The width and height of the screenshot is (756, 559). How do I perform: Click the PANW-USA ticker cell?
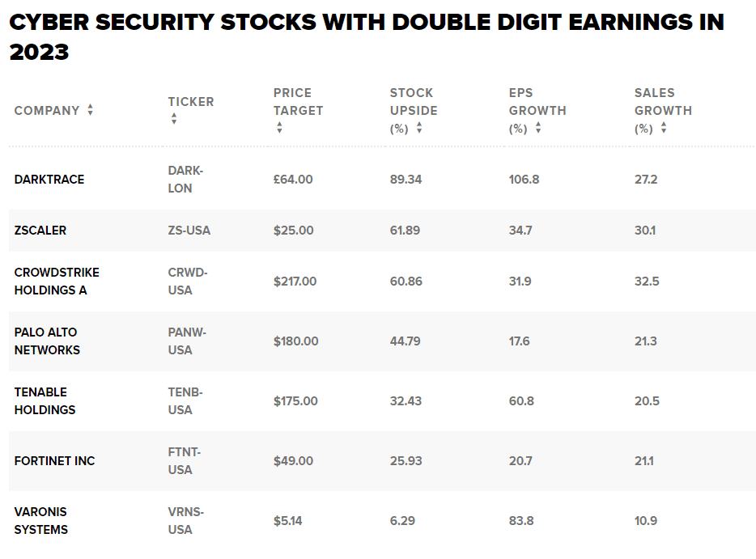(x=187, y=341)
